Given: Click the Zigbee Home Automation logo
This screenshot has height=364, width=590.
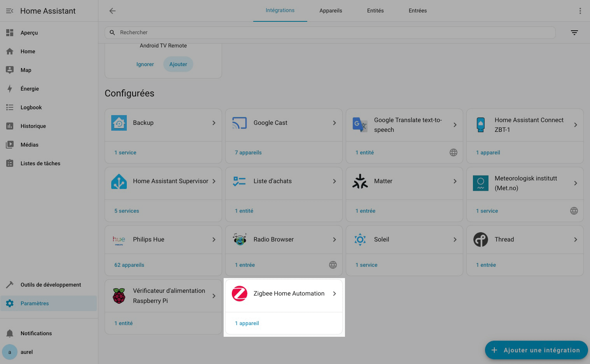Looking at the screenshot, I should coord(240,294).
